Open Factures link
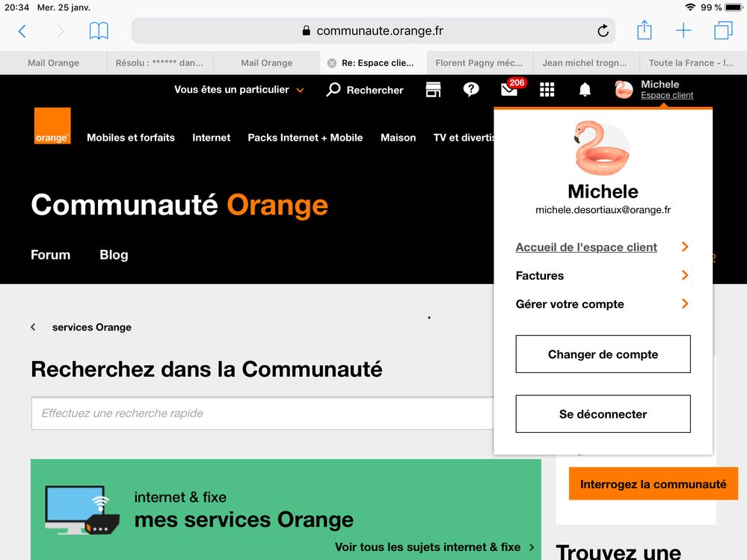Image resolution: width=747 pixels, height=560 pixels. (539, 276)
